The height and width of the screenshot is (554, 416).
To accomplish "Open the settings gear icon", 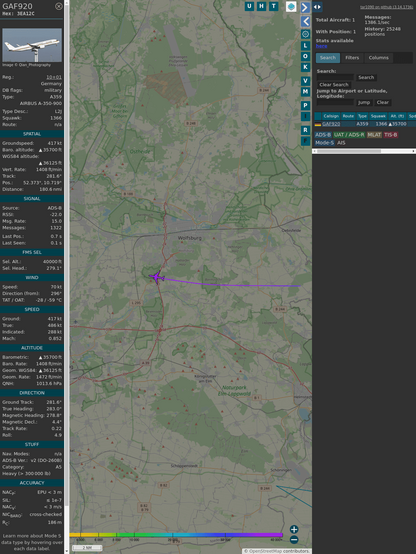I will [x=305, y=34].
